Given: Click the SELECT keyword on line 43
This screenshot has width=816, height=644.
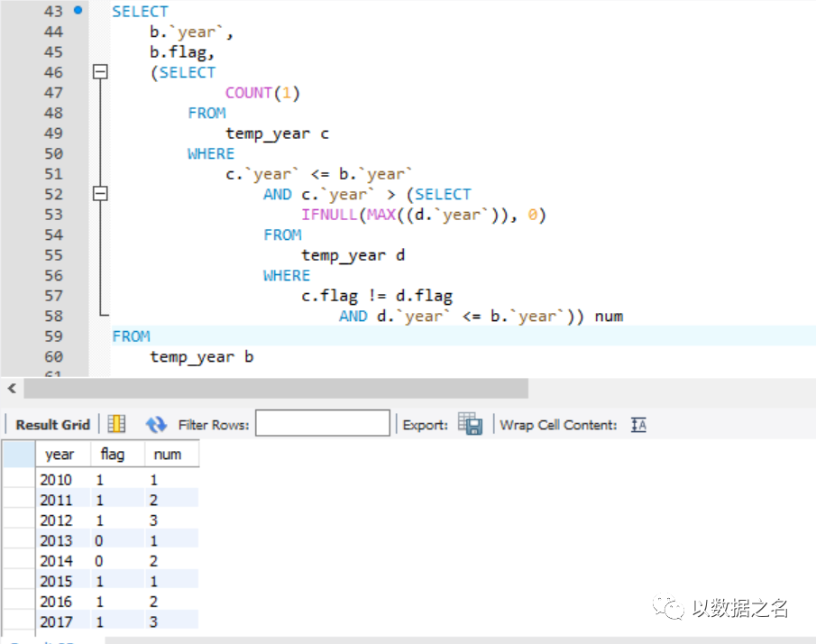Looking at the screenshot, I should [x=140, y=12].
